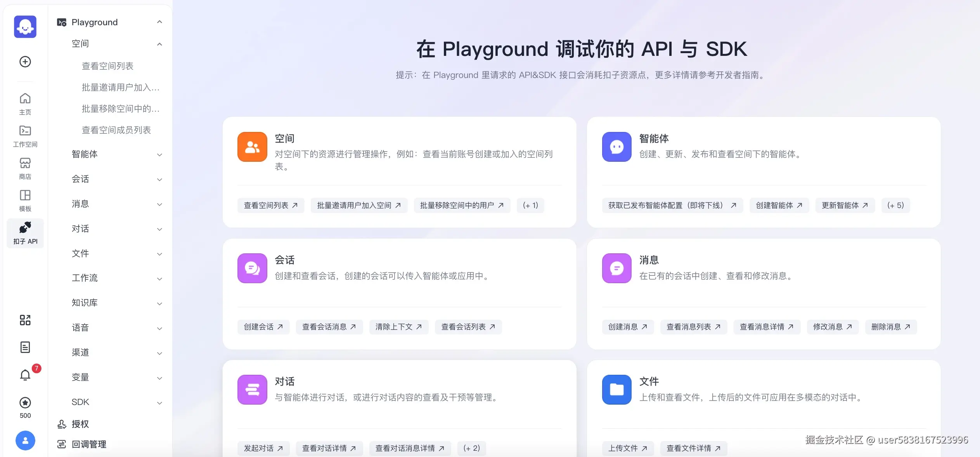This screenshot has width=980, height=457.
Task: Select the 授权 menu item
Action: [x=80, y=424]
